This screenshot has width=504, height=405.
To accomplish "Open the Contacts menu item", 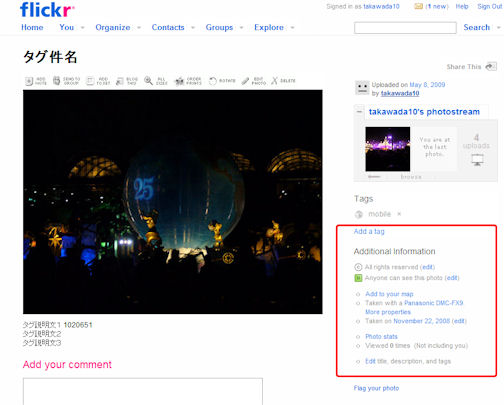I will click(x=168, y=27).
